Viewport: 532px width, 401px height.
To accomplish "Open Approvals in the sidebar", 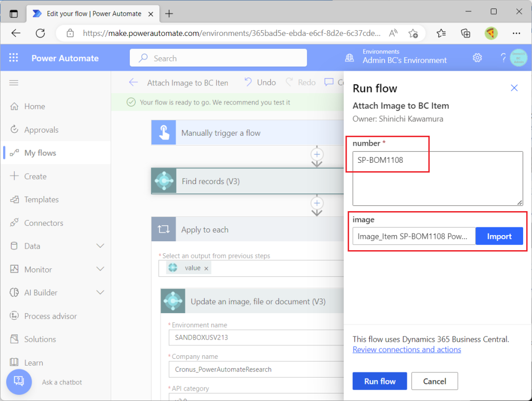I will [56, 130].
